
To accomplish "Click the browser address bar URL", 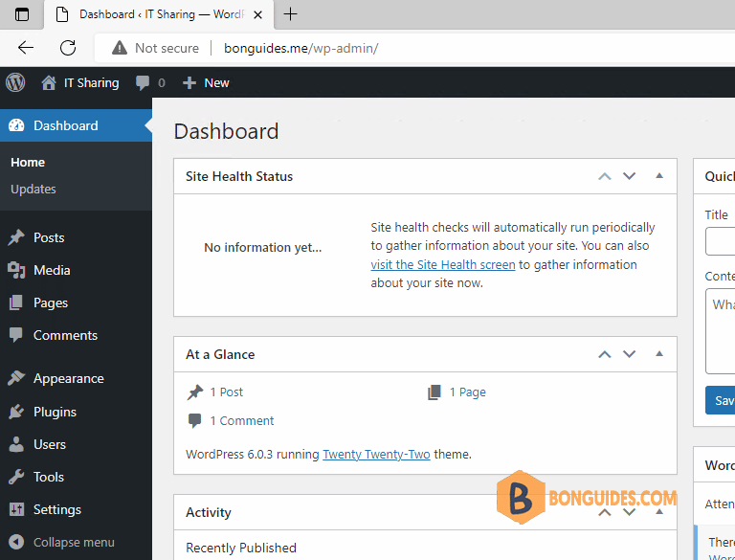I will coord(301,48).
